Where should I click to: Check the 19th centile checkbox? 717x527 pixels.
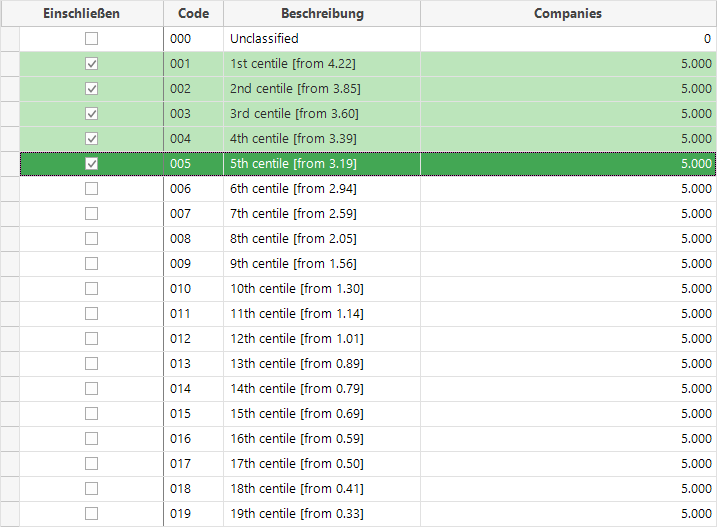[x=91, y=514]
